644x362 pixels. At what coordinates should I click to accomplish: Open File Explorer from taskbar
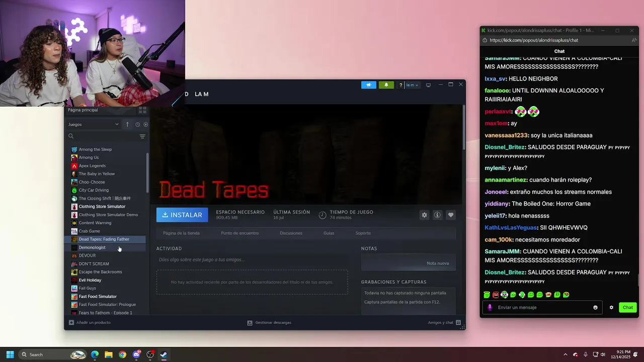(109, 354)
